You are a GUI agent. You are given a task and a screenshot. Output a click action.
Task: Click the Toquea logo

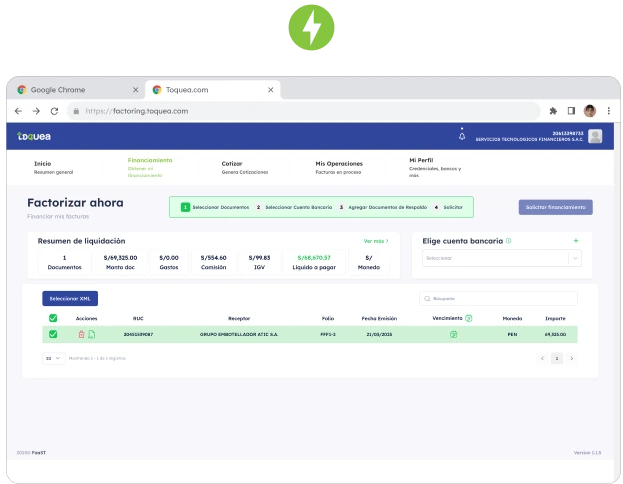point(33,136)
